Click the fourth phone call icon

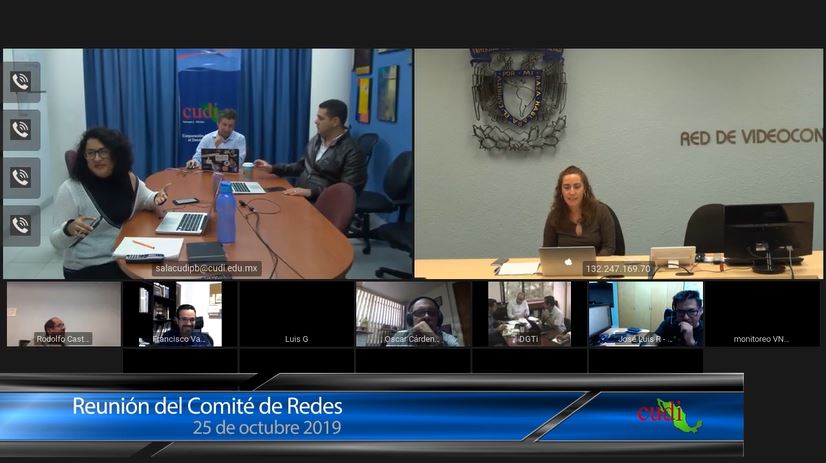[x=21, y=226]
